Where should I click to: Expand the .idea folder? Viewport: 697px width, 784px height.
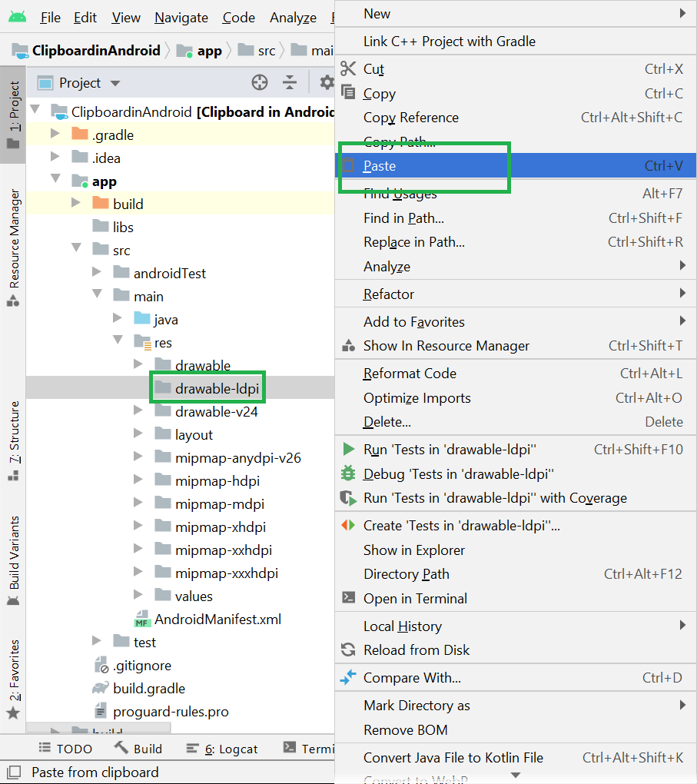pyautogui.click(x=55, y=157)
